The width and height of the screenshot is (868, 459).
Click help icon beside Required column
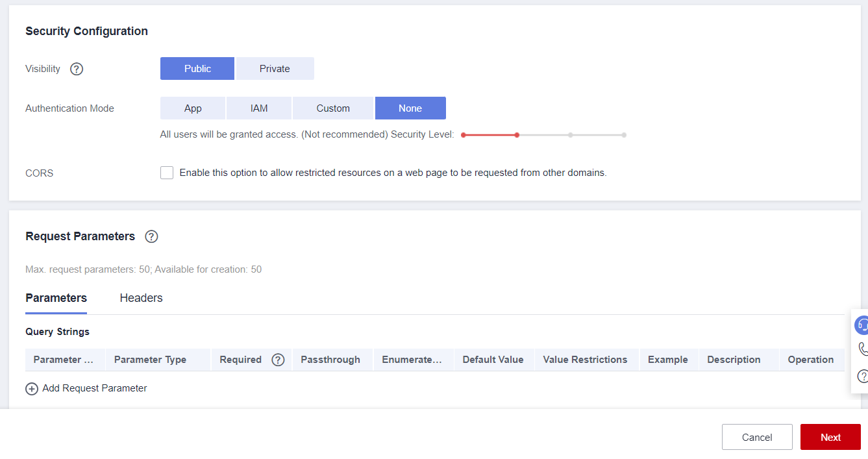tap(279, 360)
